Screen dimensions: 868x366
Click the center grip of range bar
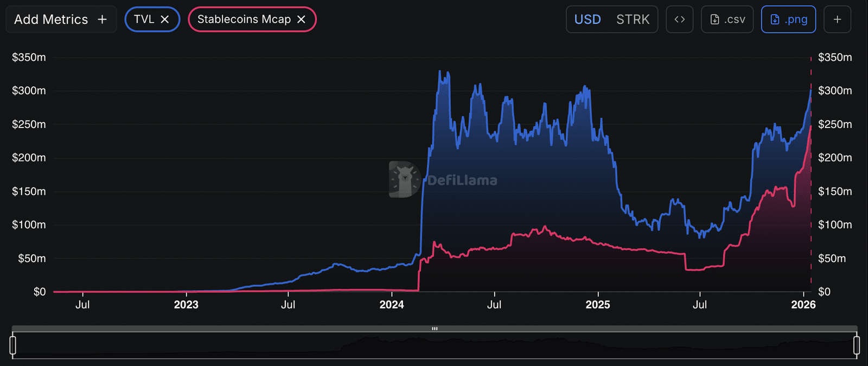pyautogui.click(x=435, y=329)
